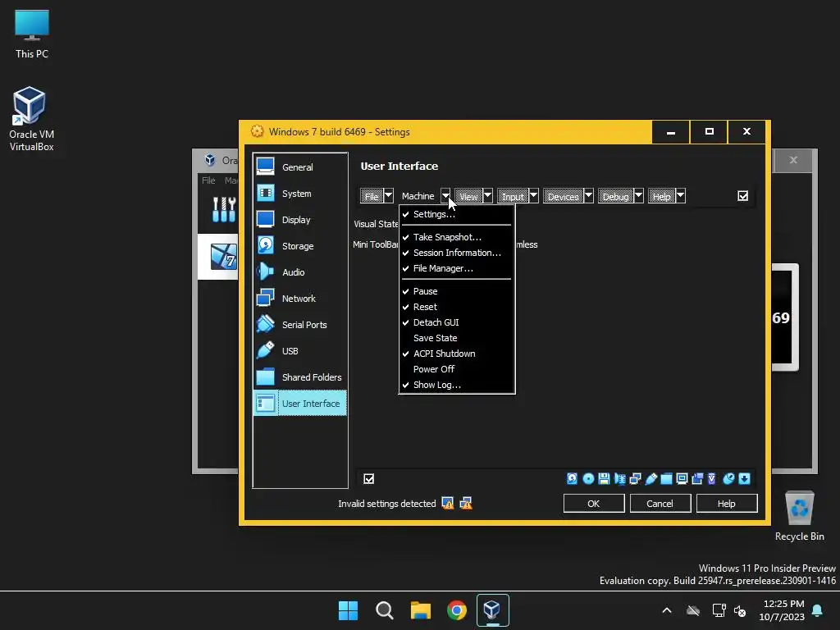Open Chrome from the taskbar
The height and width of the screenshot is (630, 840).
(456, 610)
